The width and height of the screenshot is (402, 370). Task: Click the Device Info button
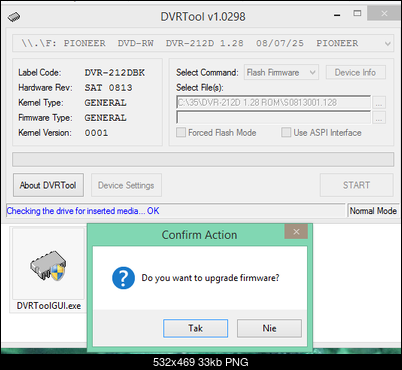pos(355,72)
